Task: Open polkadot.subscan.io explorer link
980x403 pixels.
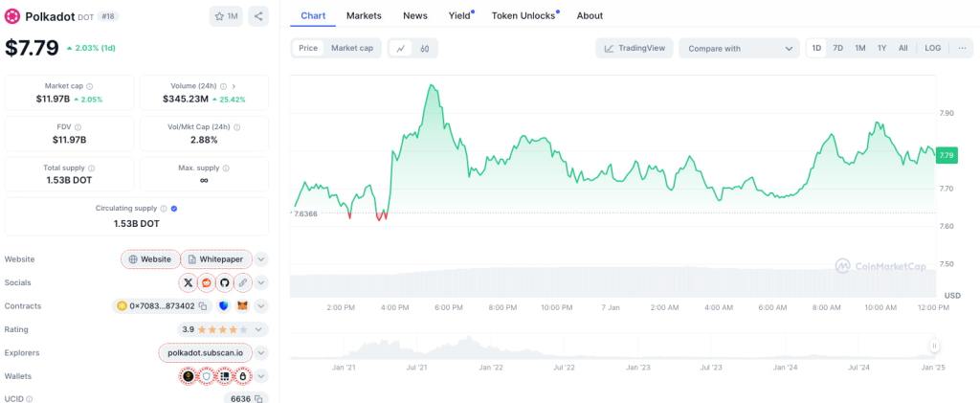Action: [205, 353]
